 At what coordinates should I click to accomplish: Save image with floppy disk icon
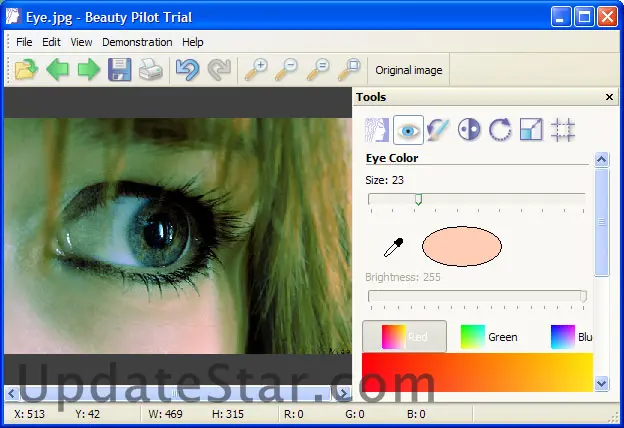120,70
